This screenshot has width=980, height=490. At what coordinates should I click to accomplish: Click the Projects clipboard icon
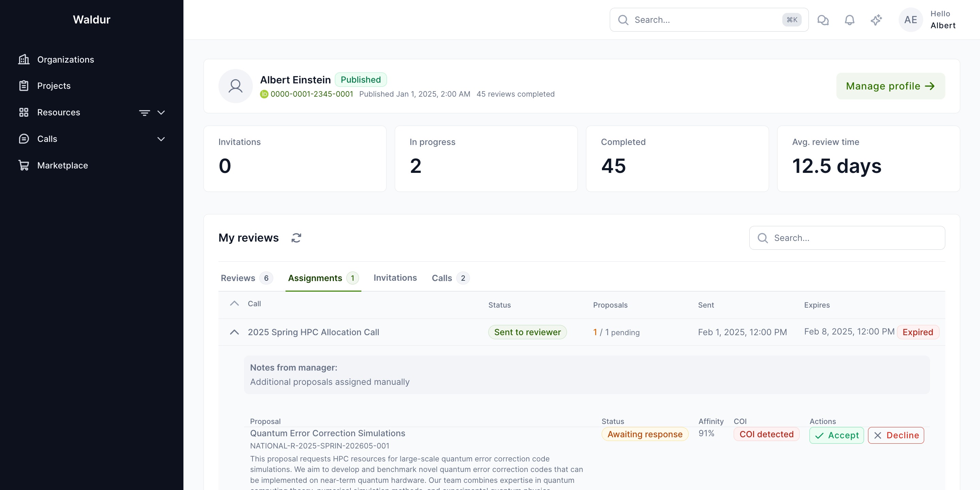pyautogui.click(x=23, y=86)
